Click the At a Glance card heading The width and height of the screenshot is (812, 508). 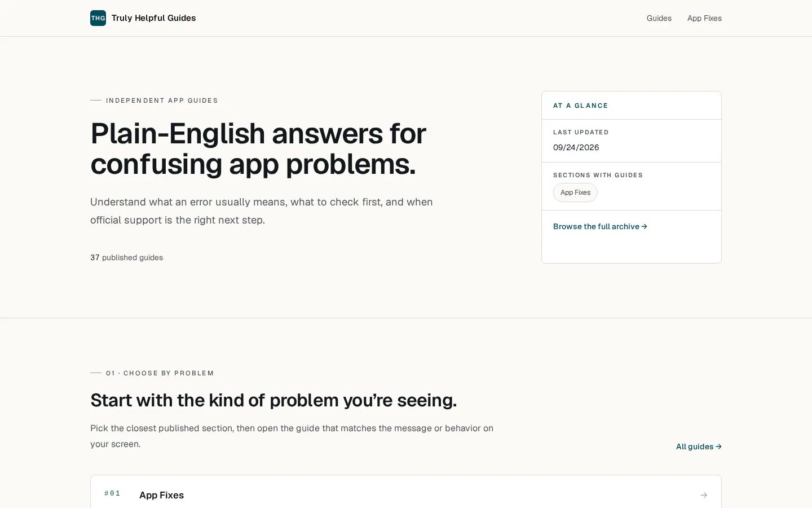pos(580,106)
